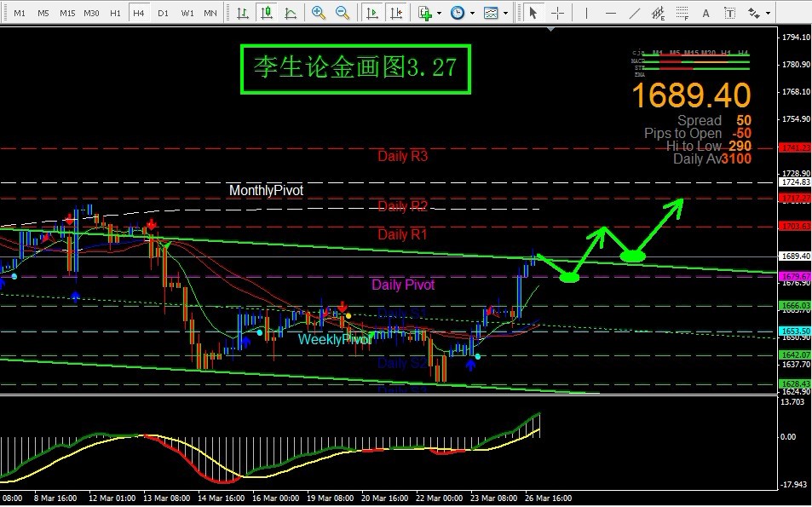The width and height of the screenshot is (812, 507).
Task: Draw a trendline with the diagonal line tool
Action: [x=634, y=13]
